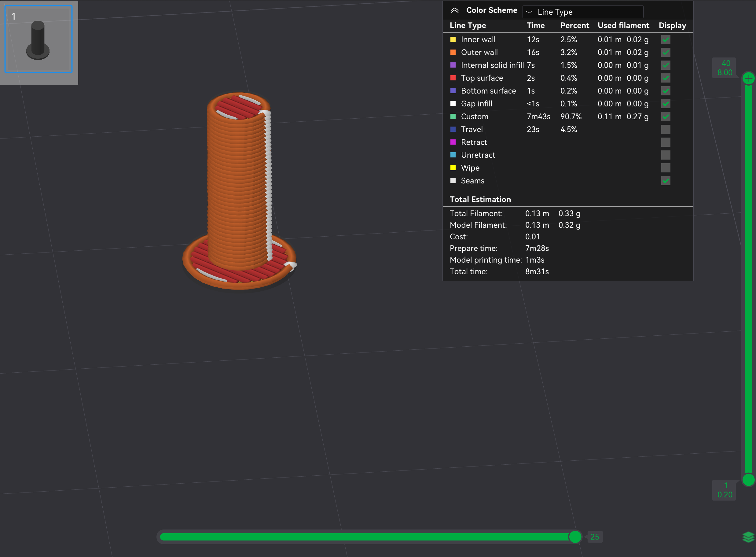Click the Seams color swatch
The width and height of the screenshot is (756, 557).
[453, 180]
